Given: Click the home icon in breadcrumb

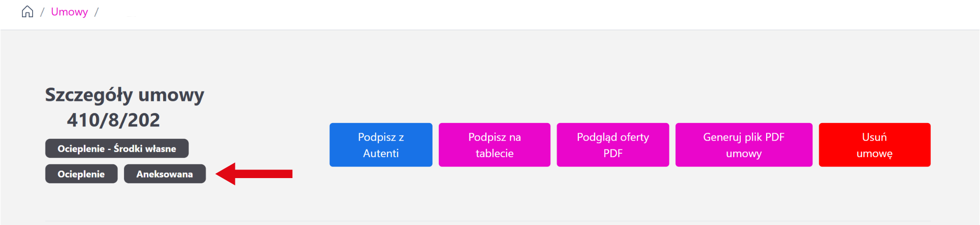Looking at the screenshot, I should (x=27, y=11).
